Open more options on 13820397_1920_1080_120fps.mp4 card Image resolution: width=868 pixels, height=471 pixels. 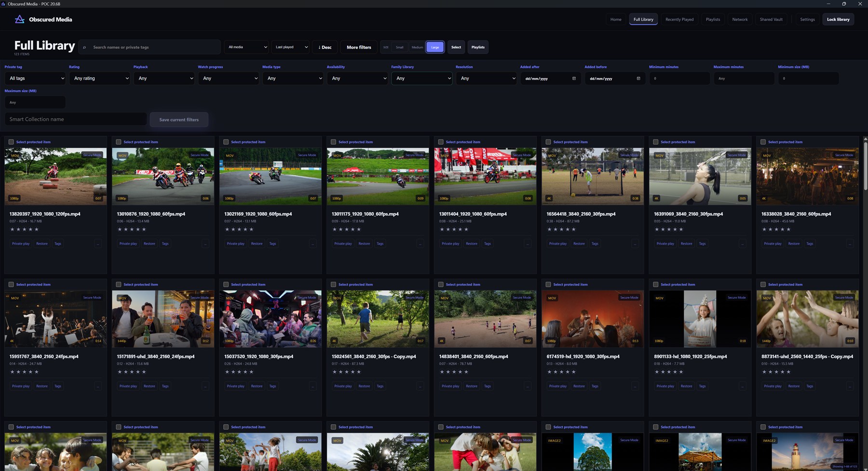(x=98, y=244)
